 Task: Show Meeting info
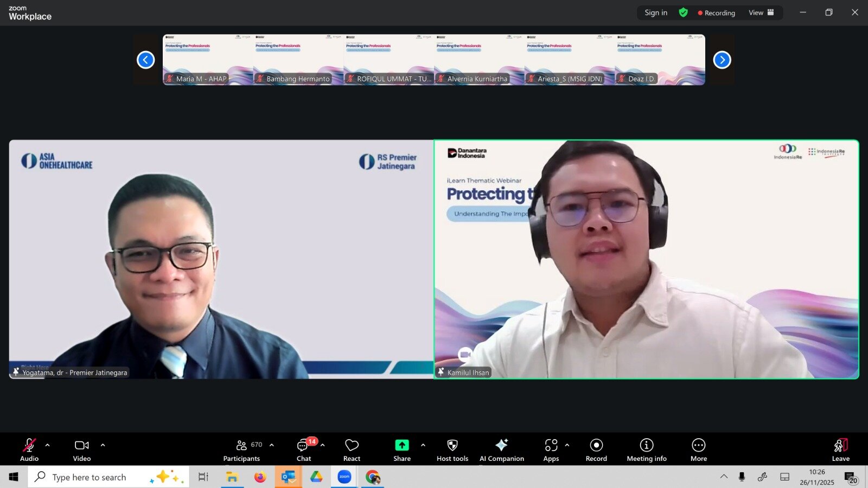(646, 450)
